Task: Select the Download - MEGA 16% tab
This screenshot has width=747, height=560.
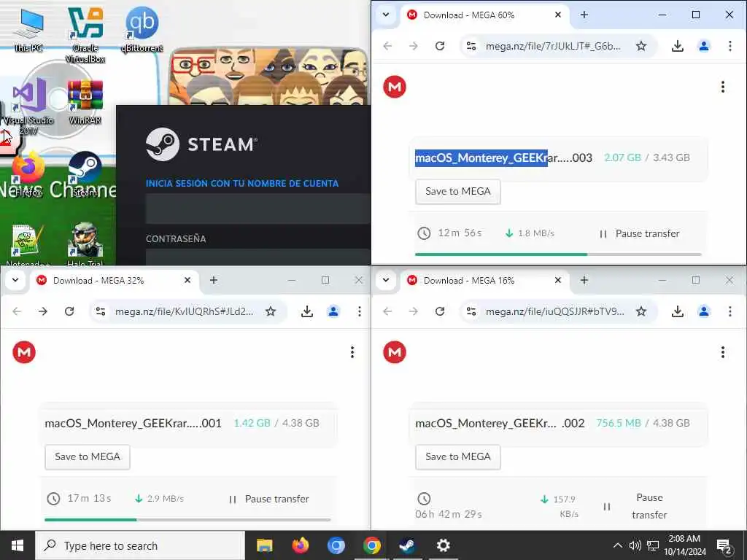Action: (x=485, y=281)
